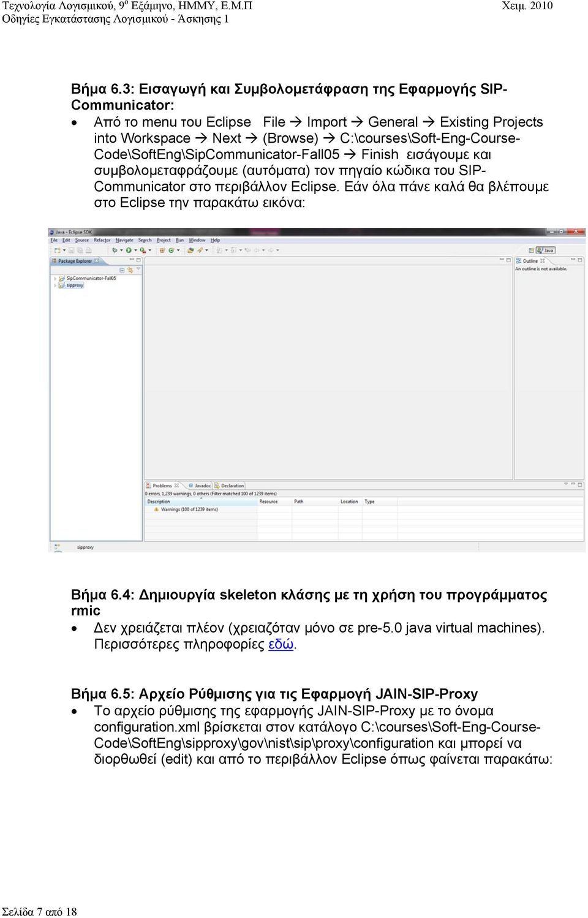Expand the sipproxy project node

[55, 285]
